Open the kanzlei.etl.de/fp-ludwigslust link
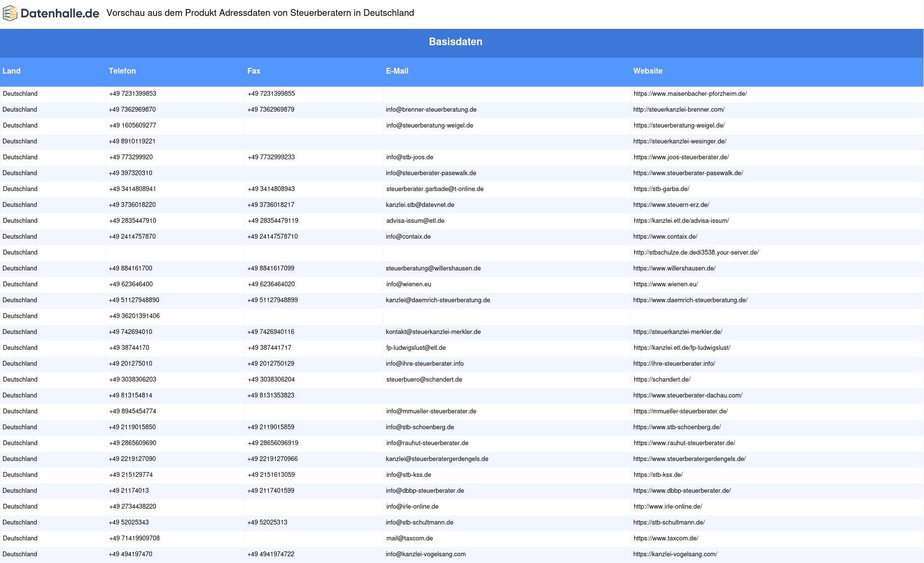The width and height of the screenshot is (924, 563). [x=682, y=348]
